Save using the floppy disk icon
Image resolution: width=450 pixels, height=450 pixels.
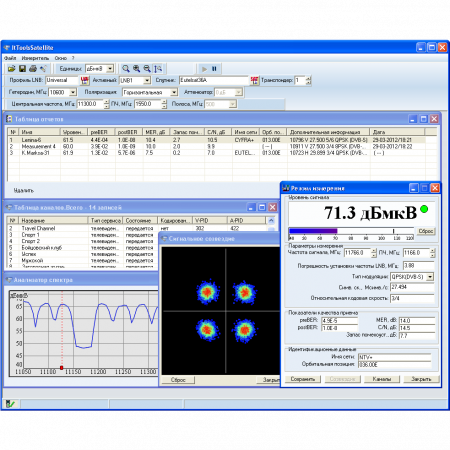[22, 69]
